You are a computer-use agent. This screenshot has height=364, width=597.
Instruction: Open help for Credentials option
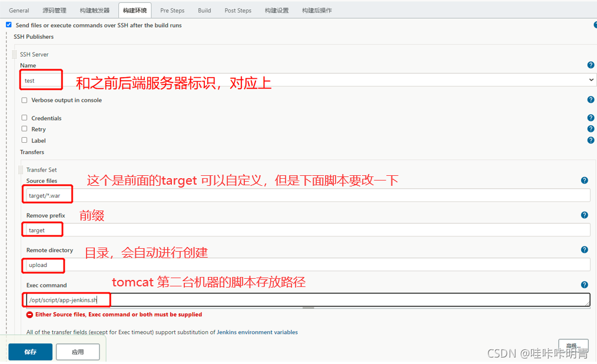(591, 118)
